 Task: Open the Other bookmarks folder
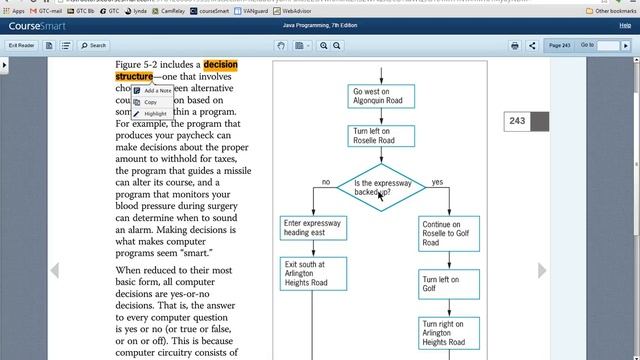(611, 11)
